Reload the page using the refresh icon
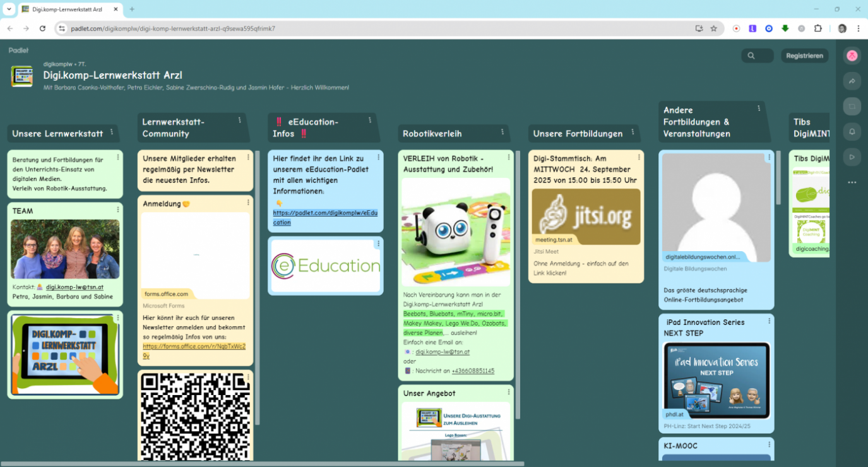This screenshot has height=467, width=868. coord(42,28)
